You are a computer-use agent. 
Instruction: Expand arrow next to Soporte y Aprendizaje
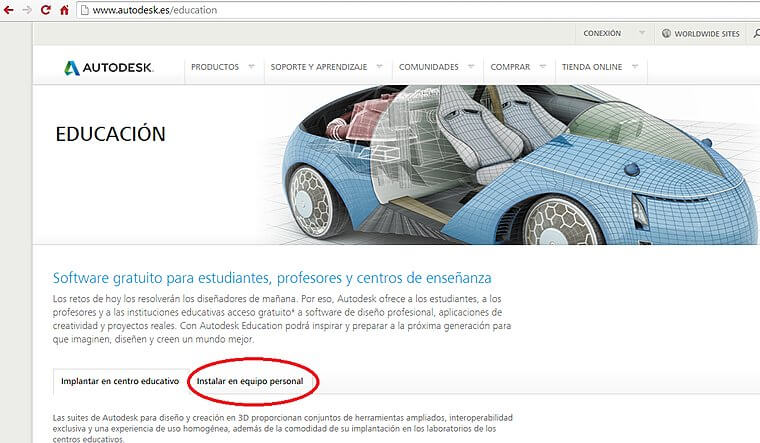(x=380, y=66)
